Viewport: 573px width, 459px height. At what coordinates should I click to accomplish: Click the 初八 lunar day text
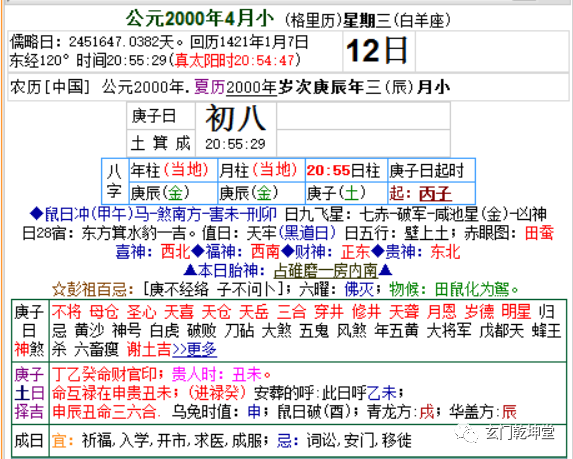(236, 118)
